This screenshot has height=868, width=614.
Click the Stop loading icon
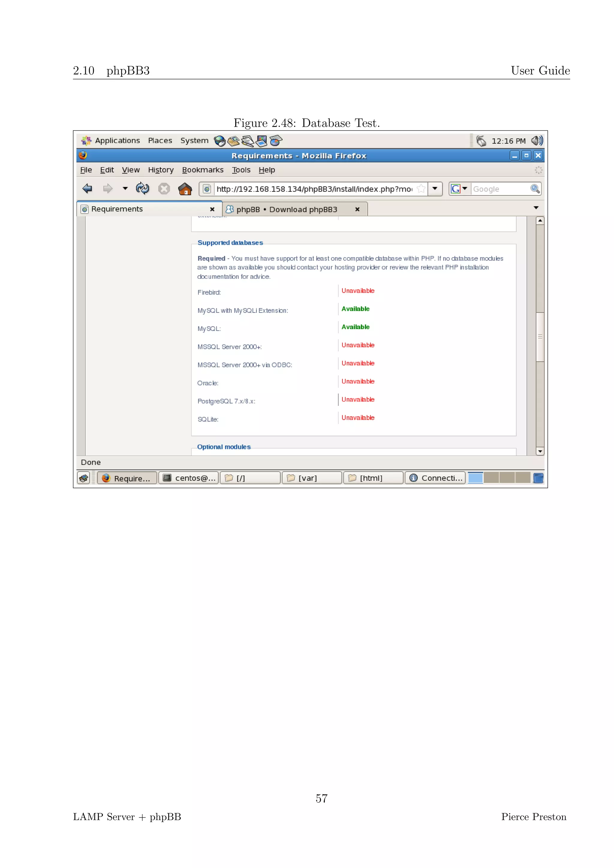pos(164,189)
